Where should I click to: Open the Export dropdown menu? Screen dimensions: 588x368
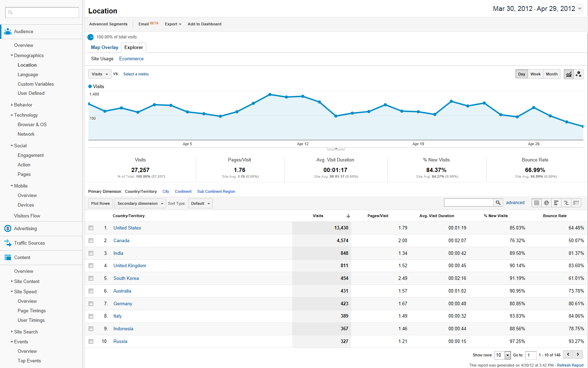coord(173,24)
